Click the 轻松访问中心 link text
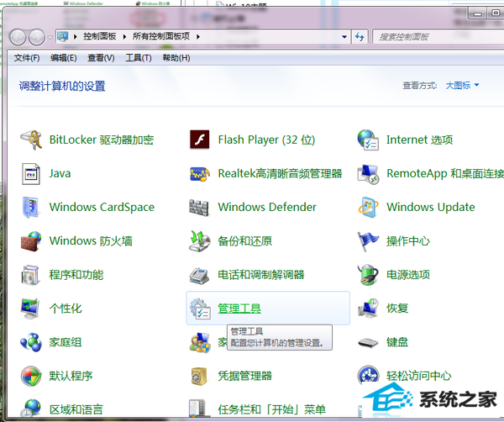 (x=419, y=376)
